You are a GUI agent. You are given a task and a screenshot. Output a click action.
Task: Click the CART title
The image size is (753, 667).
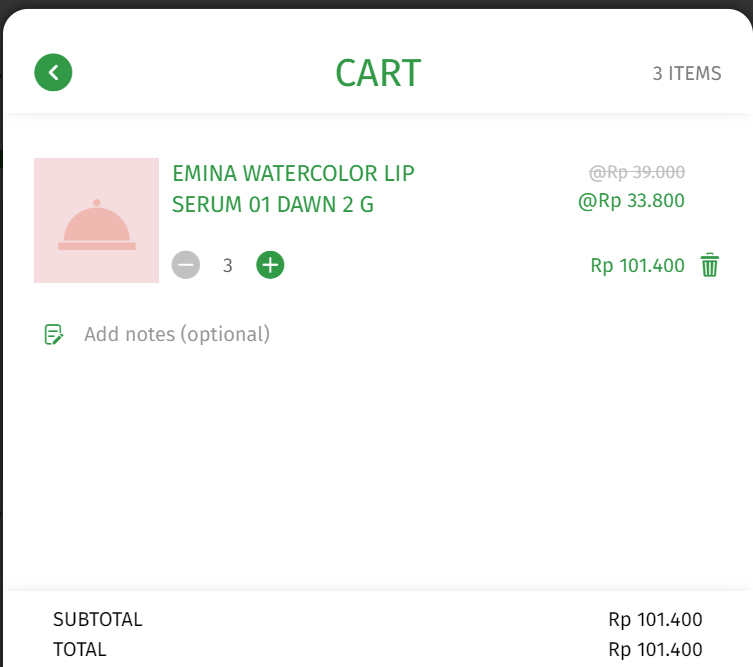coord(378,73)
